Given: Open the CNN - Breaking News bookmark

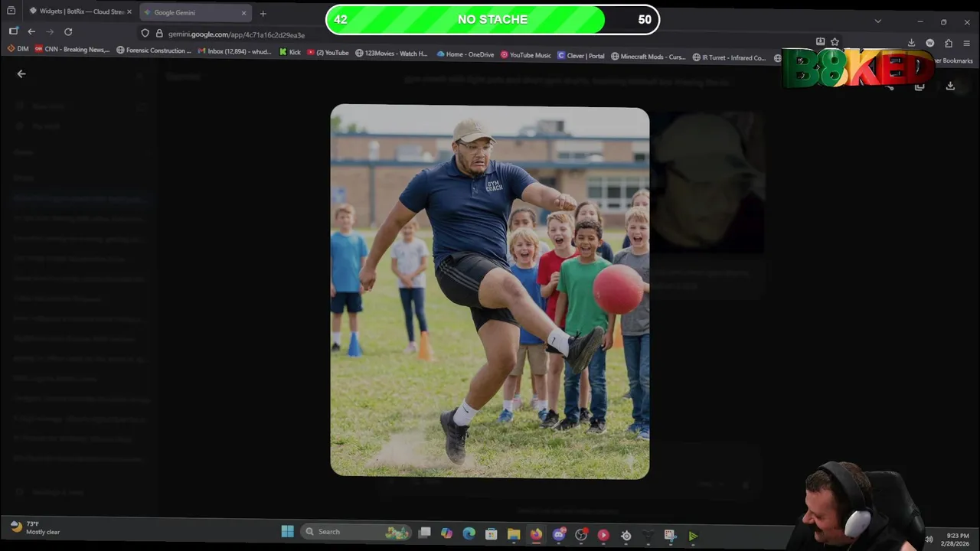Looking at the screenshot, I should 72,49.
